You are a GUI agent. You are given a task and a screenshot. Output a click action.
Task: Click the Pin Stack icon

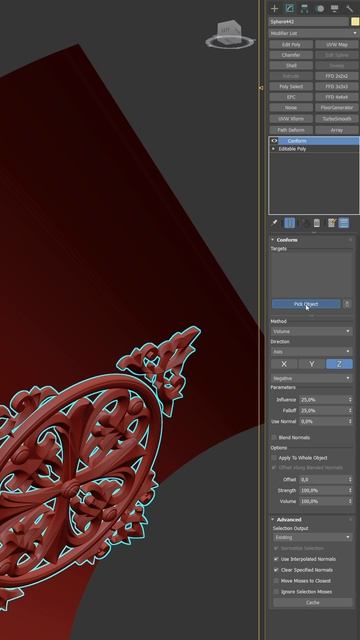point(274,223)
